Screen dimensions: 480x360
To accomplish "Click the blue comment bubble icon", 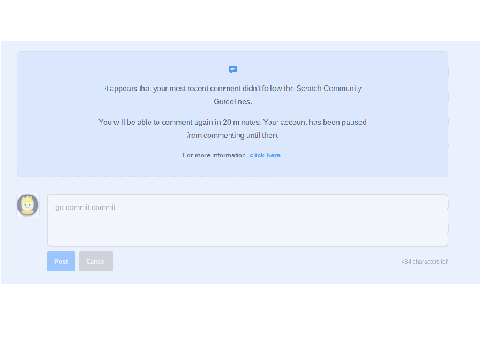I will (x=233, y=69).
